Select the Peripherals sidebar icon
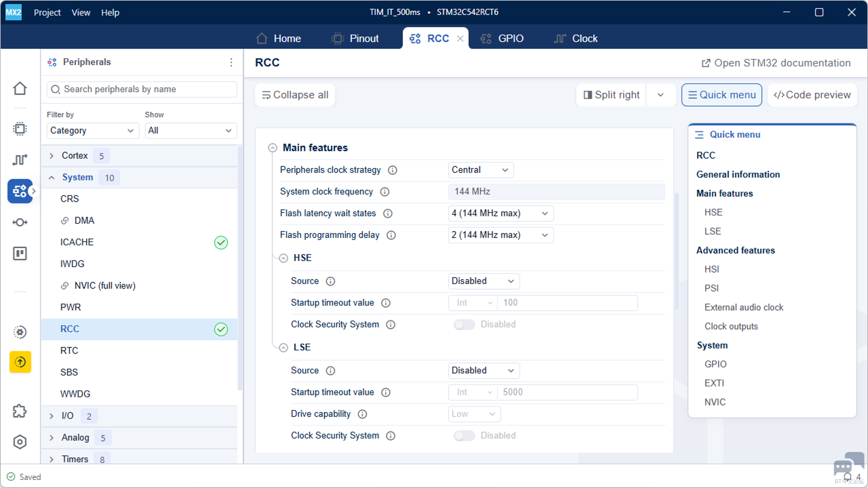 [20, 191]
